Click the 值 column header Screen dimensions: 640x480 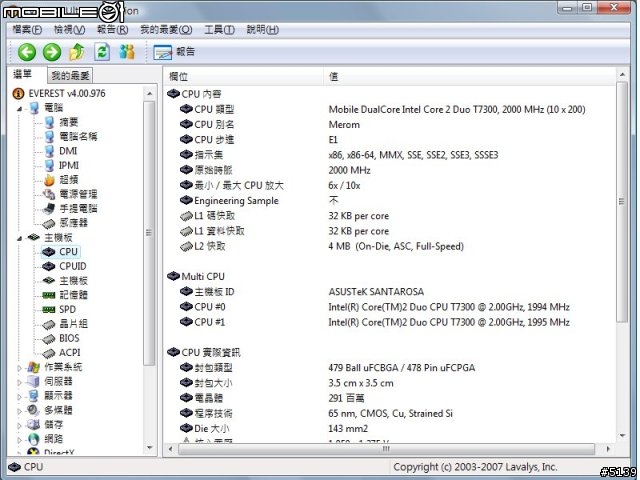coord(469,76)
